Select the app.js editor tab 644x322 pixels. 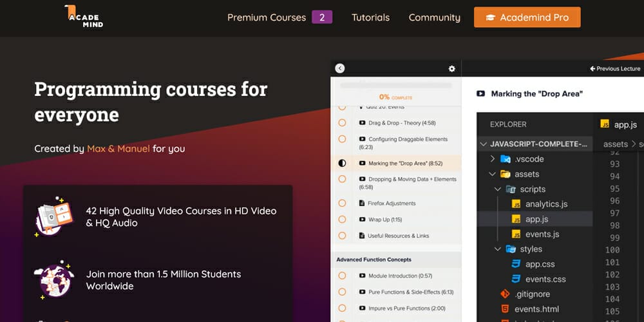click(618, 124)
